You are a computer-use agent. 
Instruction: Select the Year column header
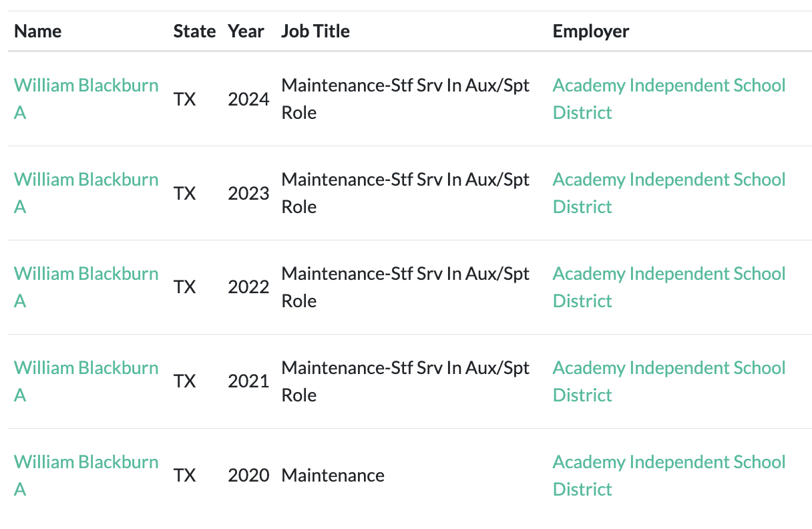246,31
